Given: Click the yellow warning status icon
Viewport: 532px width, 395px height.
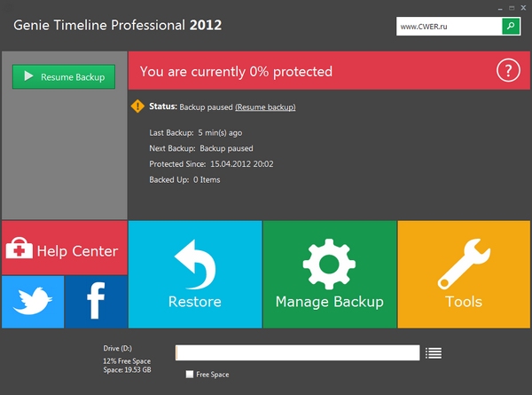Looking at the screenshot, I should coord(137,107).
